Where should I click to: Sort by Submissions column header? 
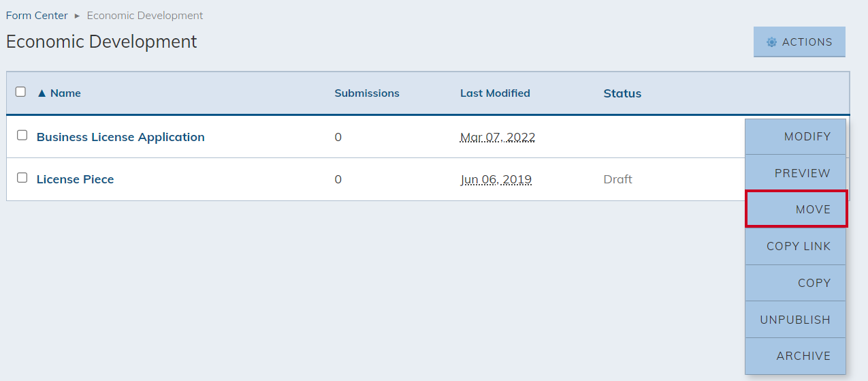367,93
